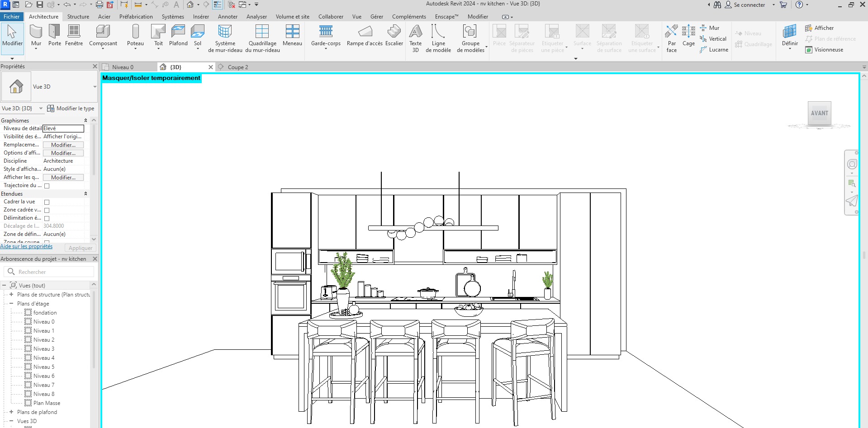Click the Composant tool icon

(x=103, y=32)
